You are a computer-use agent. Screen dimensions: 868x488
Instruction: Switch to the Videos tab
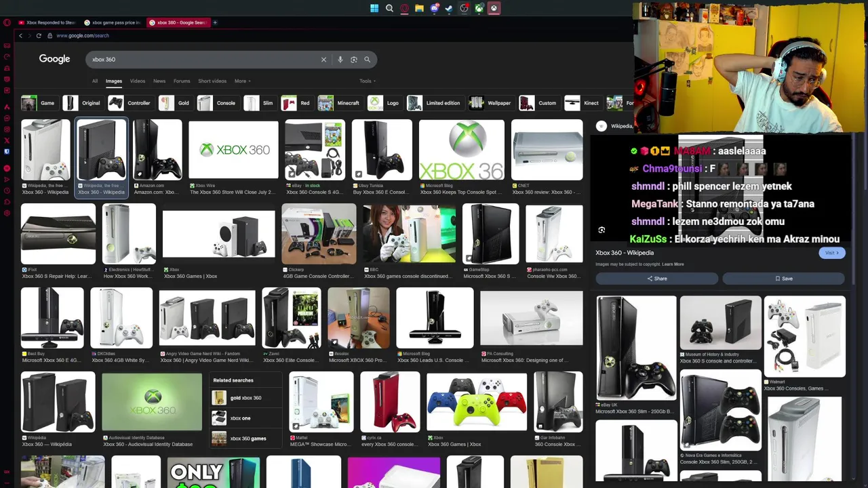pyautogui.click(x=138, y=81)
